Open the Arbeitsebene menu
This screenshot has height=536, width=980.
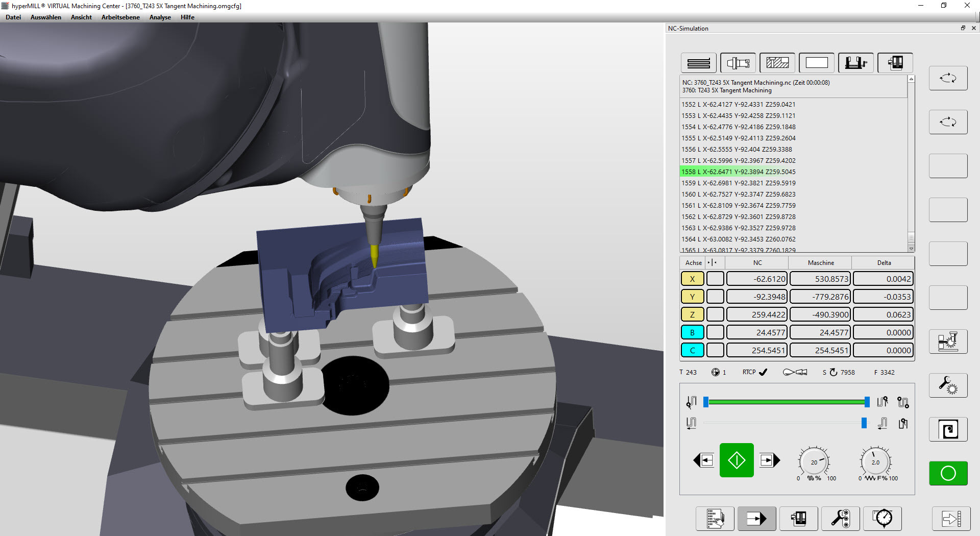pyautogui.click(x=120, y=17)
